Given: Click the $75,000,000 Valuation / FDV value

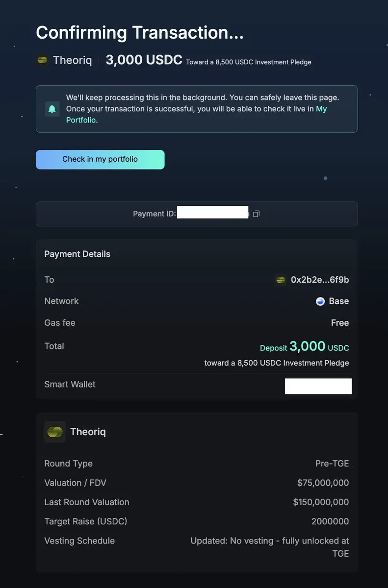Looking at the screenshot, I should point(323,483).
